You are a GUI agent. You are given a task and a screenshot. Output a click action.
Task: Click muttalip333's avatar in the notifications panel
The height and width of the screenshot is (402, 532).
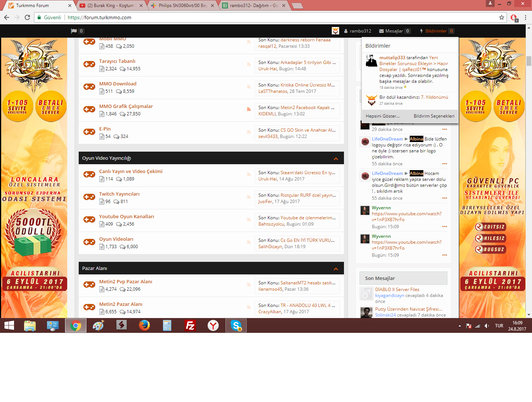(x=371, y=61)
